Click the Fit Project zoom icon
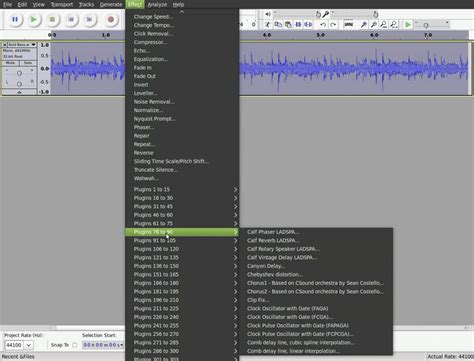This screenshot has width=474, height=361. point(394,24)
